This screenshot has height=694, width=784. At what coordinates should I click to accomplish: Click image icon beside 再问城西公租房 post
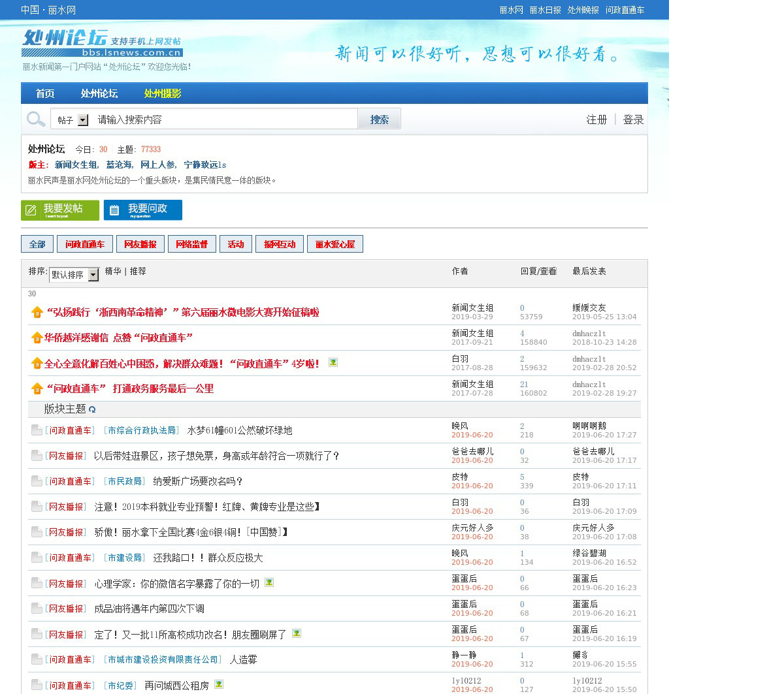pos(219,684)
